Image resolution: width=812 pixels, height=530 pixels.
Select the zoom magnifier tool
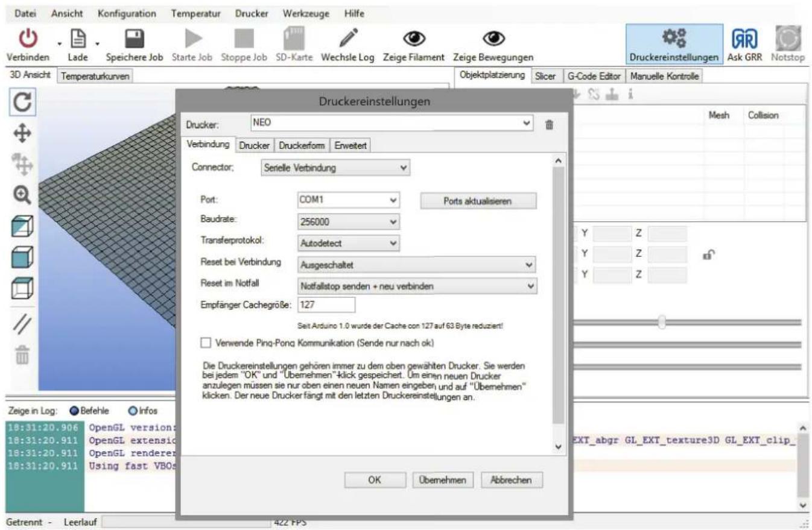coord(22,195)
